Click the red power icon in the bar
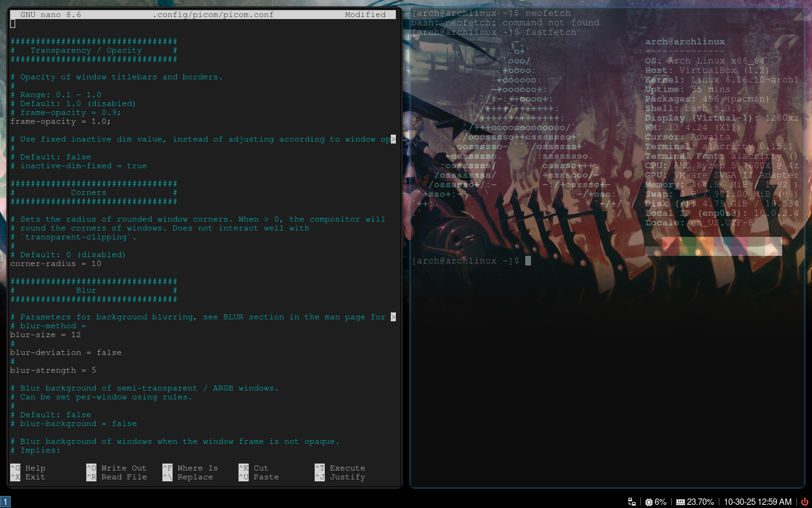 click(x=804, y=502)
